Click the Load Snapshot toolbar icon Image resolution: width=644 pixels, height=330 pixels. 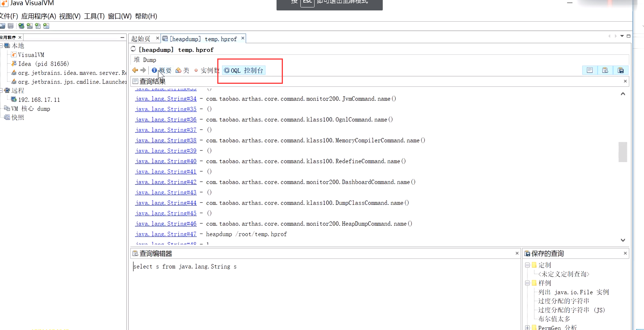click(x=46, y=26)
